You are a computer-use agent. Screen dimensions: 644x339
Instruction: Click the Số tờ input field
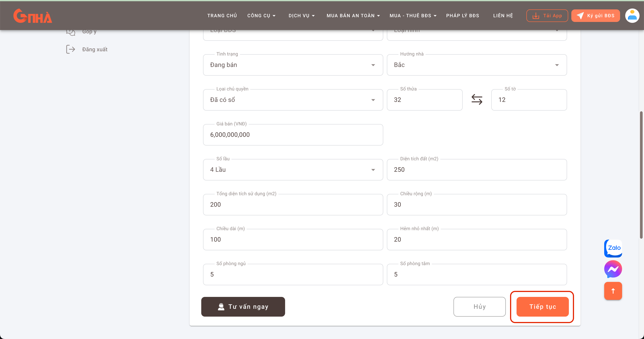(x=529, y=100)
